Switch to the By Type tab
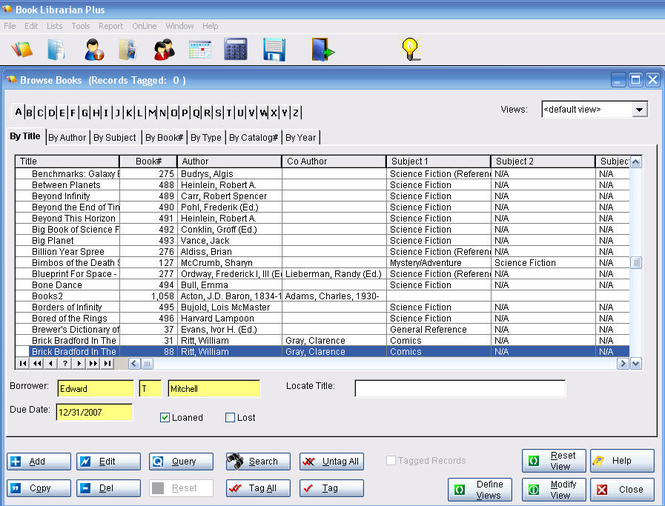Screen dimensions: 665x506 (206, 137)
